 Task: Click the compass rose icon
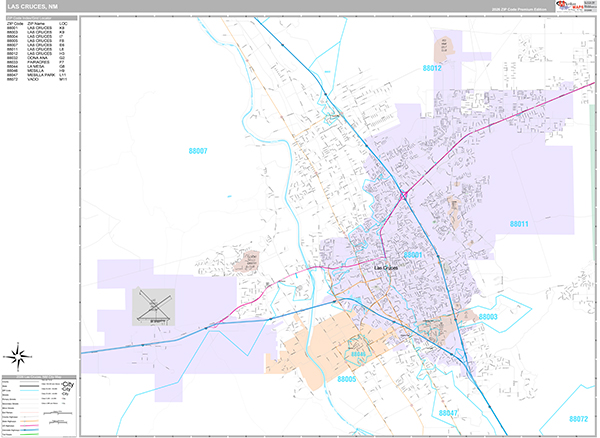(19, 355)
